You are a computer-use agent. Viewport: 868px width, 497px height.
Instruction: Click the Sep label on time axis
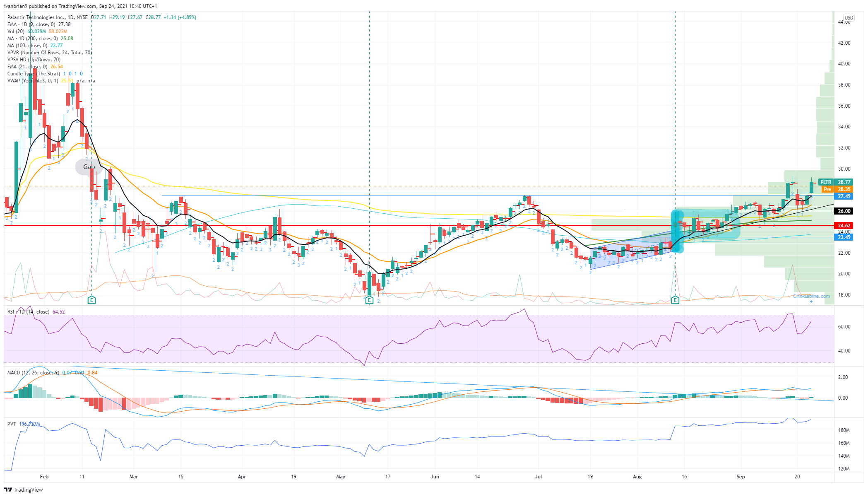741,477
